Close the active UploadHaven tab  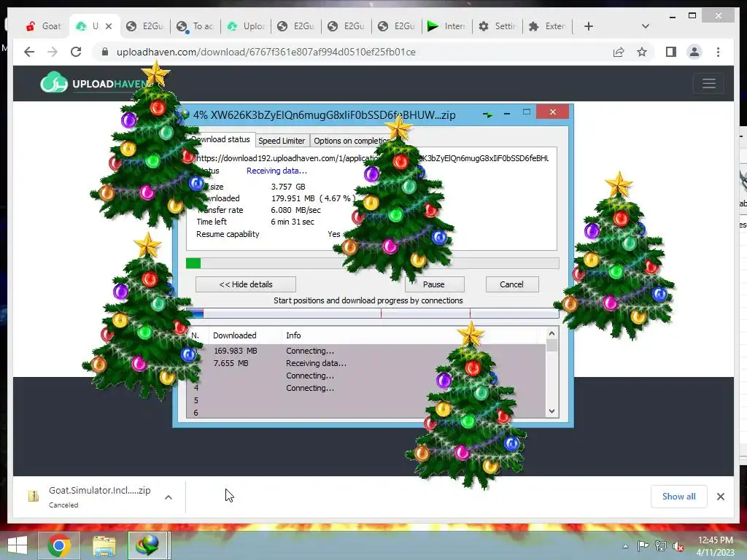tap(109, 26)
